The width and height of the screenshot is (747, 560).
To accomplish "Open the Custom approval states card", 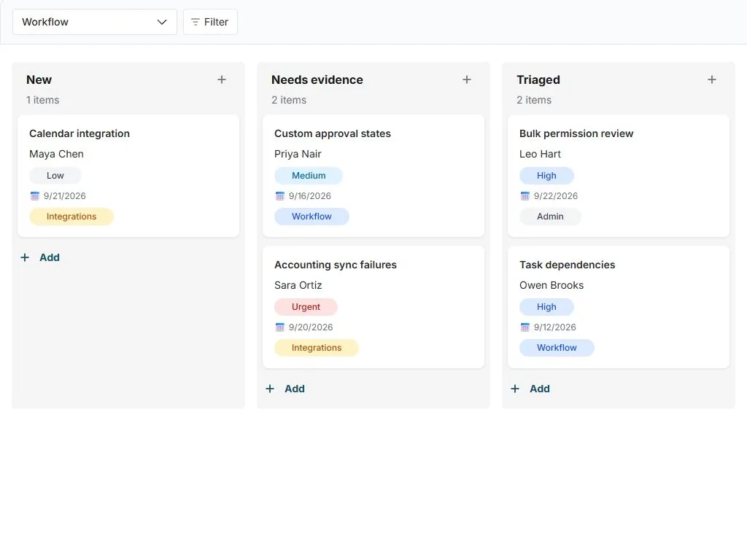I will pos(373,176).
